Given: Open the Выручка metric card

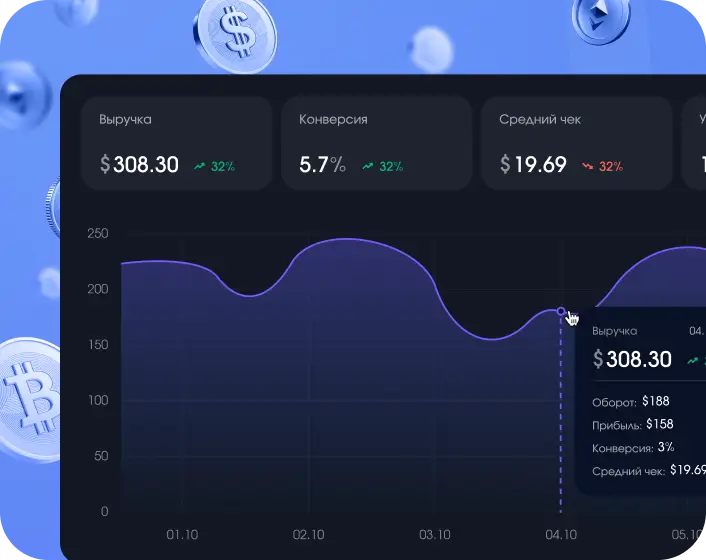Looking at the screenshot, I should 176,143.
